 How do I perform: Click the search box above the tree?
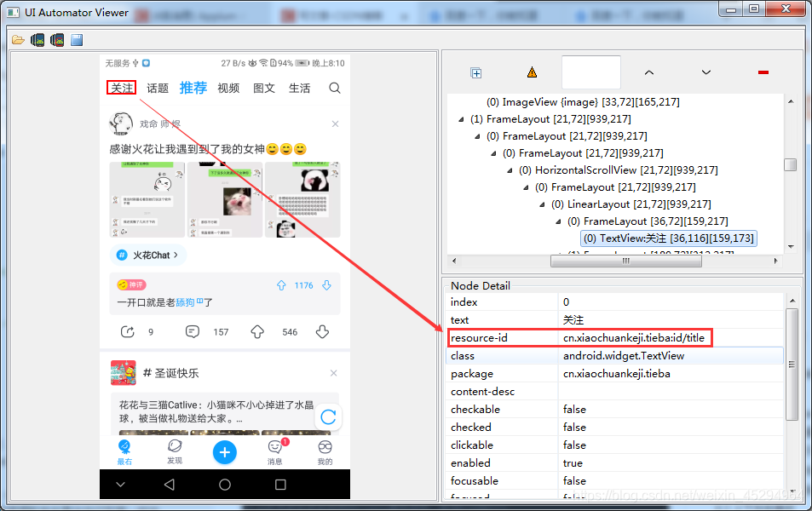(590, 72)
